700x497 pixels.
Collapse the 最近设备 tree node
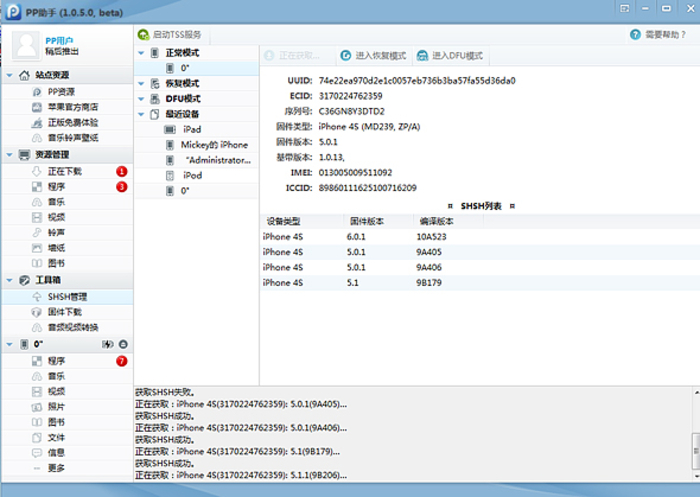[141, 114]
